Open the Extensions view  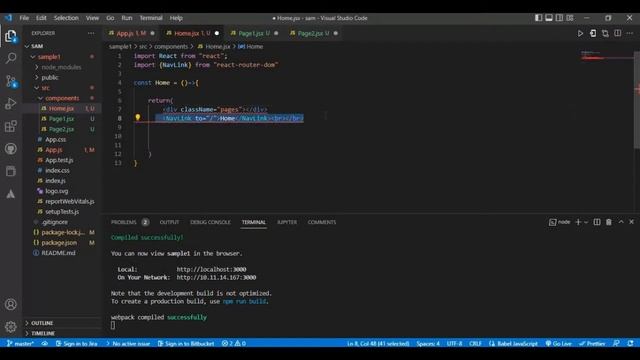click(x=11, y=126)
